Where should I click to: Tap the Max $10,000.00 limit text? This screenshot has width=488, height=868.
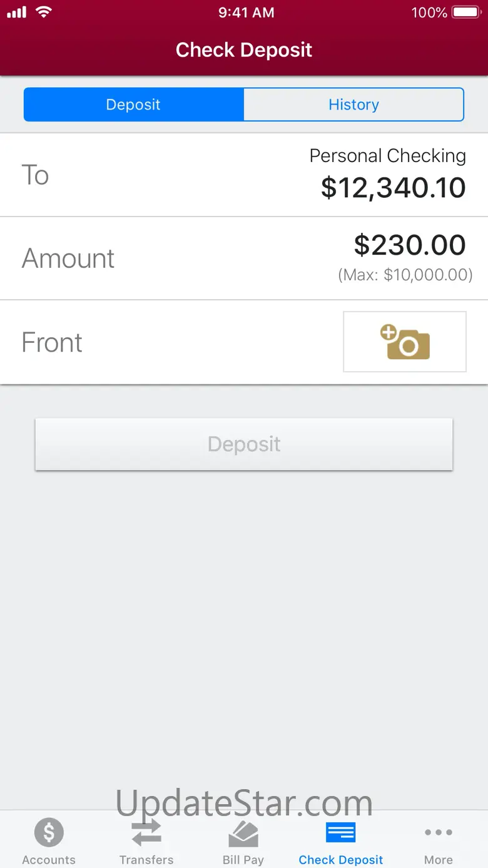(x=405, y=275)
